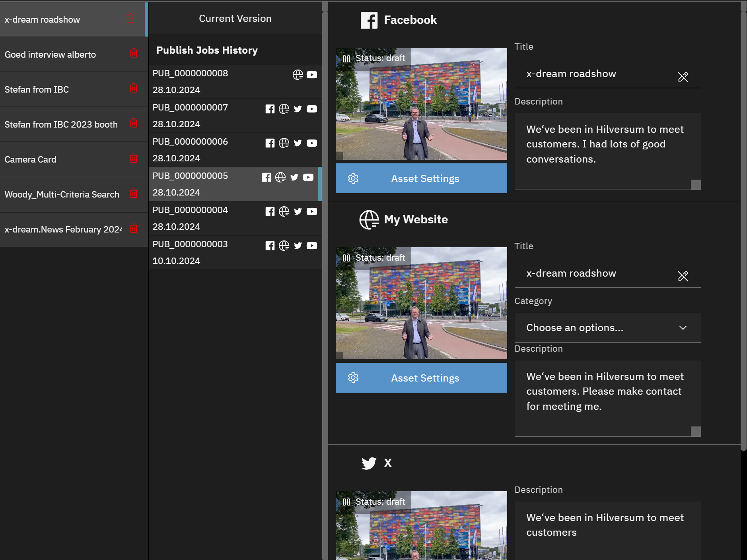Click the My Website video thumbnail
The image size is (747, 560).
click(x=421, y=303)
